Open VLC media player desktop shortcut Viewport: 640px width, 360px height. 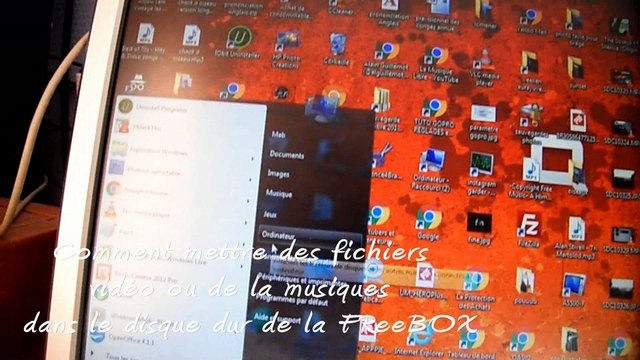[483, 68]
